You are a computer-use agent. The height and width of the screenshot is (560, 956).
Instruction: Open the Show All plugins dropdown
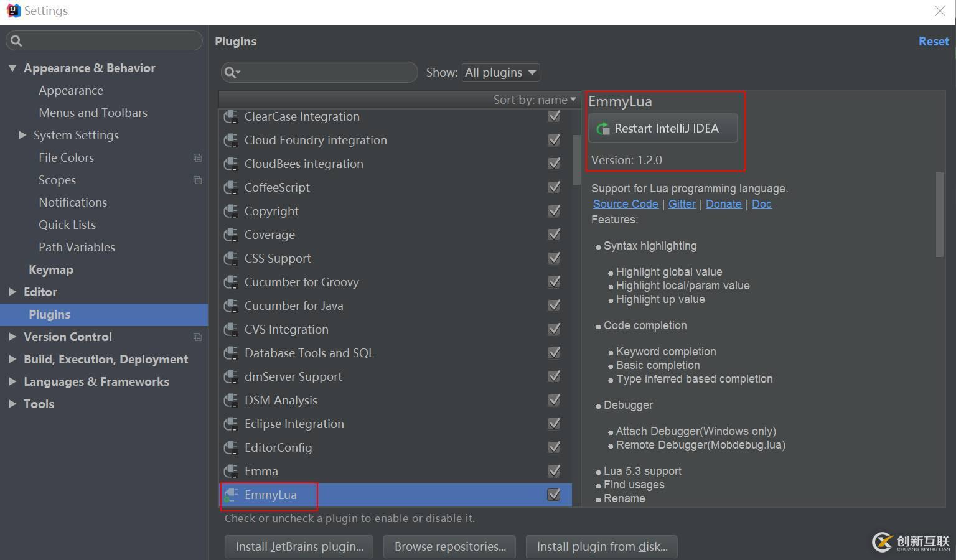point(500,73)
